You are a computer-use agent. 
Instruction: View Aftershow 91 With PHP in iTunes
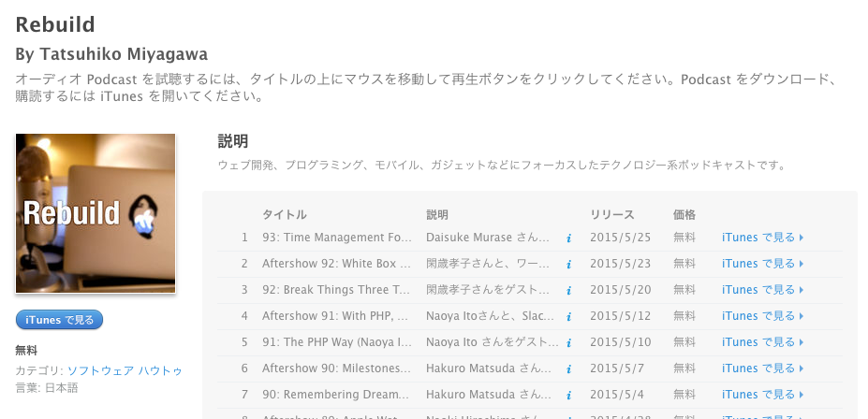tap(762, 316)
